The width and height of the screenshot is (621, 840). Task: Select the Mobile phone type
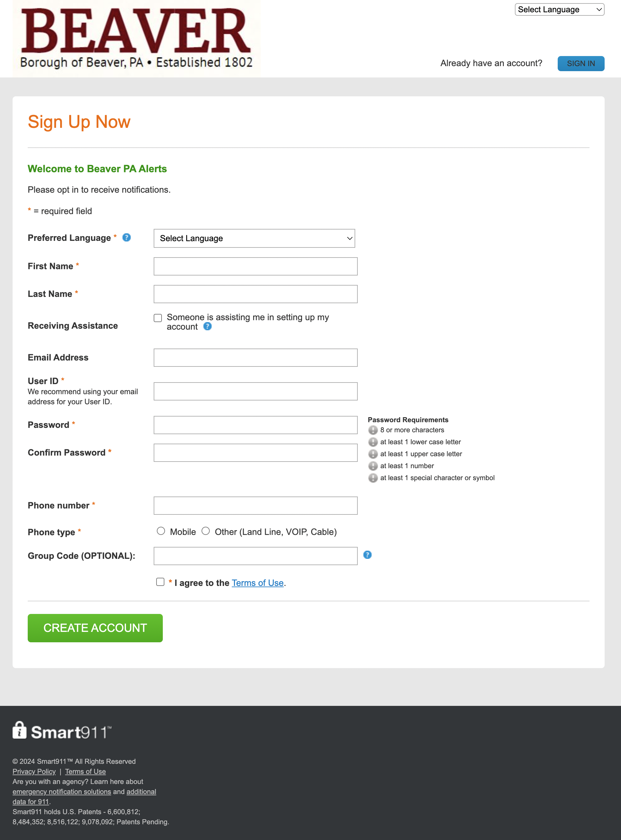[161, 531]
